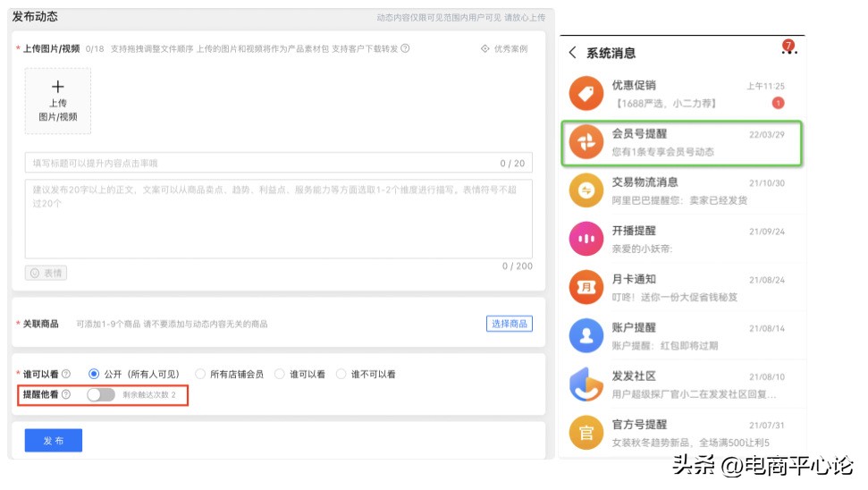868x490 pixels.
Task: Open 优惠促销 message icon
Action: tap(586, 94)
